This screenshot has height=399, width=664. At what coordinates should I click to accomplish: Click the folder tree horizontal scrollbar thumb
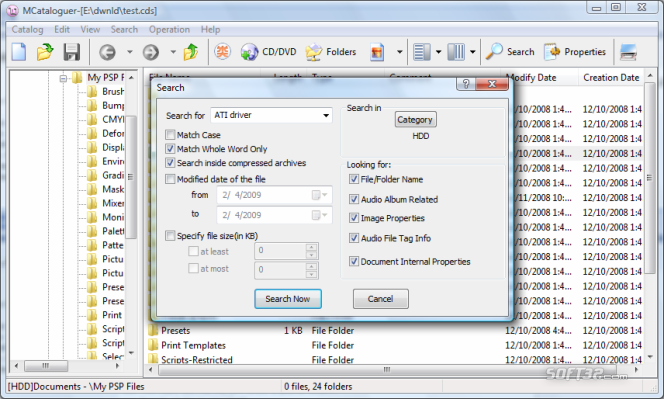[46, 365]
